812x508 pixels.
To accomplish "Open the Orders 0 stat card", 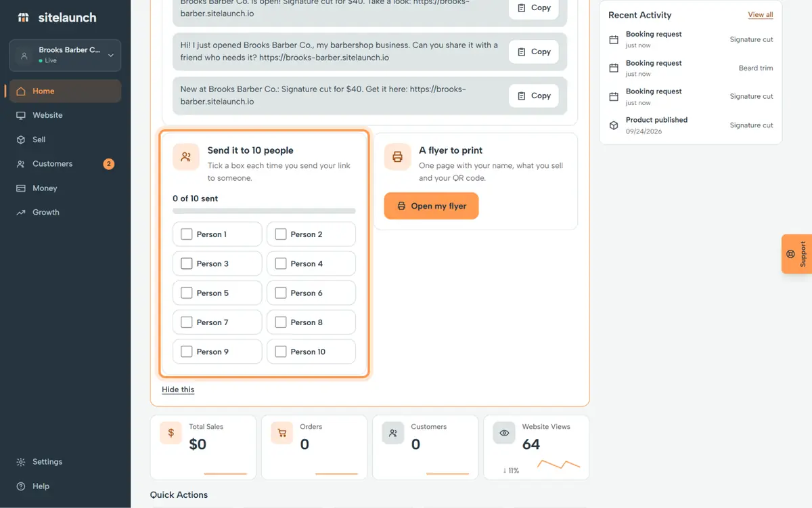I will point(314,447).
